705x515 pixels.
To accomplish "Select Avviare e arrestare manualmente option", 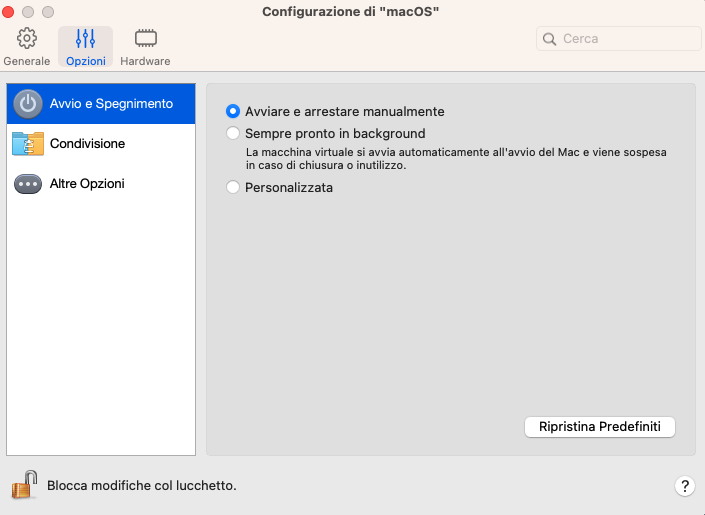I will (x=233, y=112).
